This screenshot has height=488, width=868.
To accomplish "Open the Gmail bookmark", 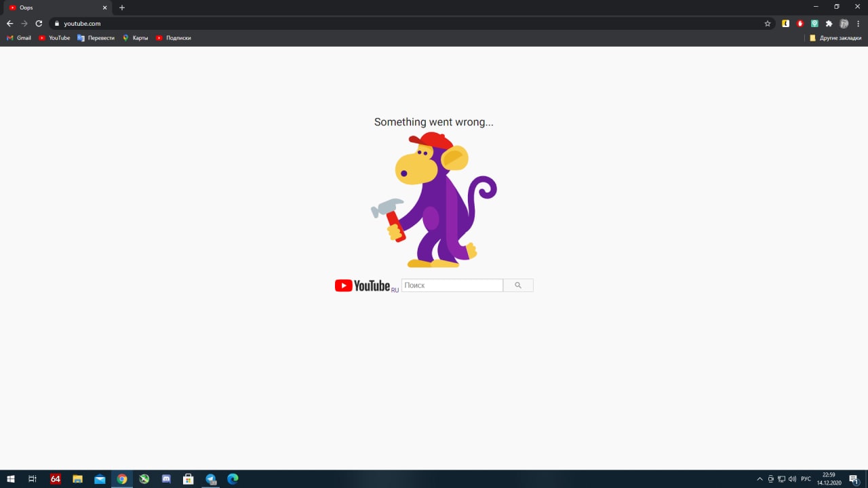I will point(19,38).
